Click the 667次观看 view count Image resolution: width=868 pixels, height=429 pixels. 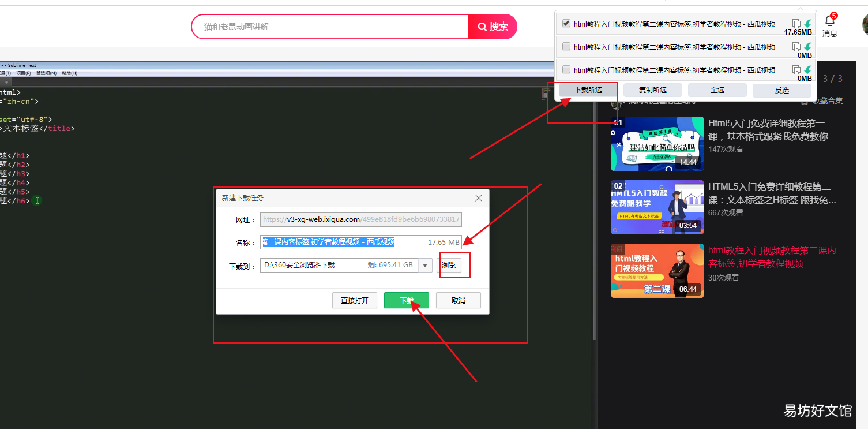click(726, 212)
